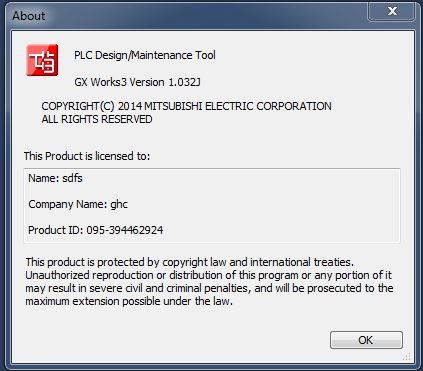This screenshot has height=371, width=423.
Task: Click 'ALL RIGHTS RESERVED' text
Action: [97, 119]
